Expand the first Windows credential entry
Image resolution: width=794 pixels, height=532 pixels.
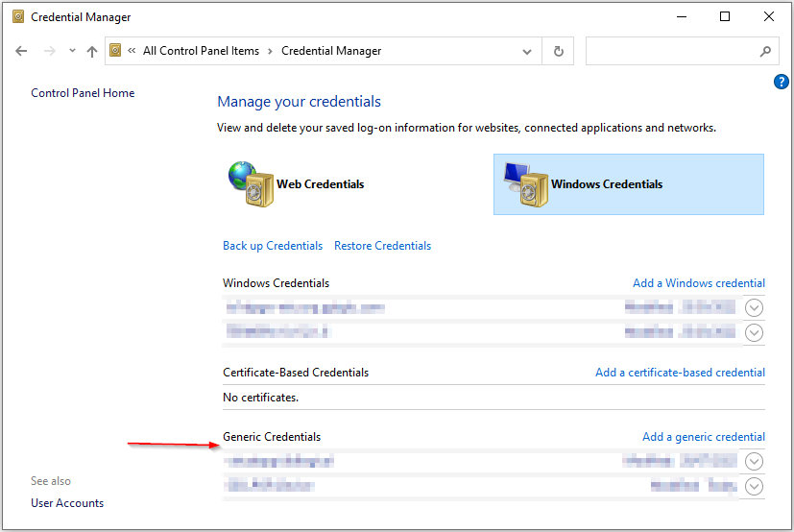754,307
